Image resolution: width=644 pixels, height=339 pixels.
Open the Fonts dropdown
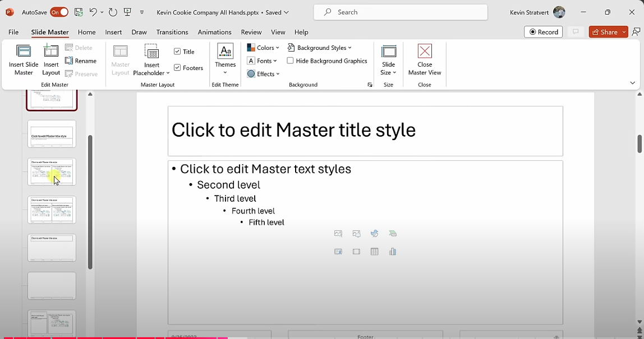click(x=261, y=61)
